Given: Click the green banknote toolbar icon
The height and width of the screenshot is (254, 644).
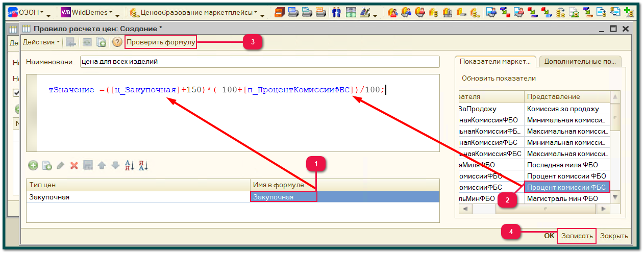Looking at the screenshot, I should (x=351, y=12).
